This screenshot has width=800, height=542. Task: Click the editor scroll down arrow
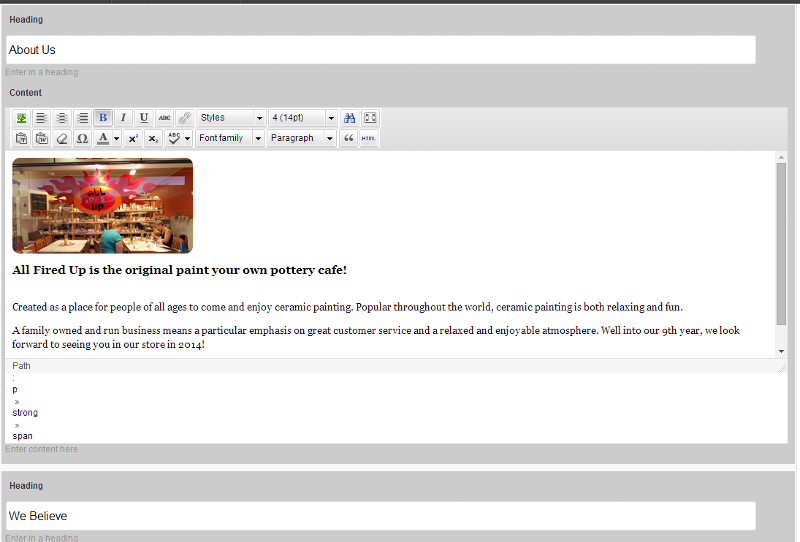[781, 351]
